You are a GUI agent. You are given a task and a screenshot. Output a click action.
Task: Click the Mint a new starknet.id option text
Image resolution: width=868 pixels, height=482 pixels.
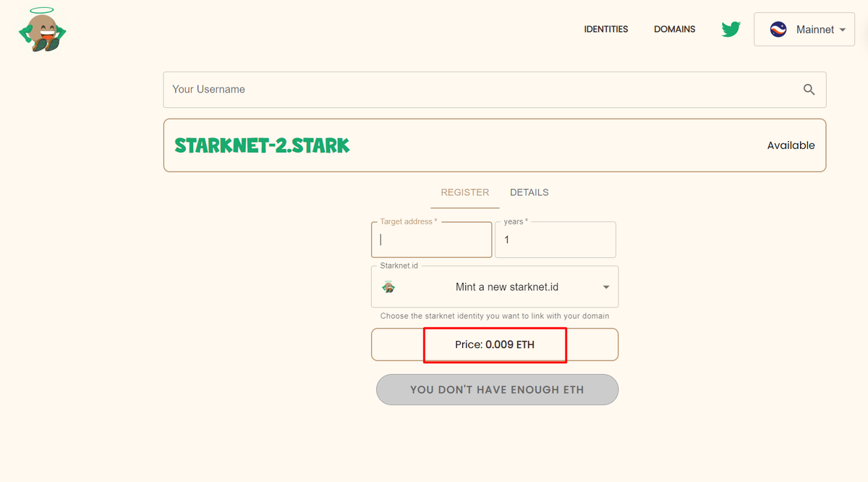click(x=507, y=287)
